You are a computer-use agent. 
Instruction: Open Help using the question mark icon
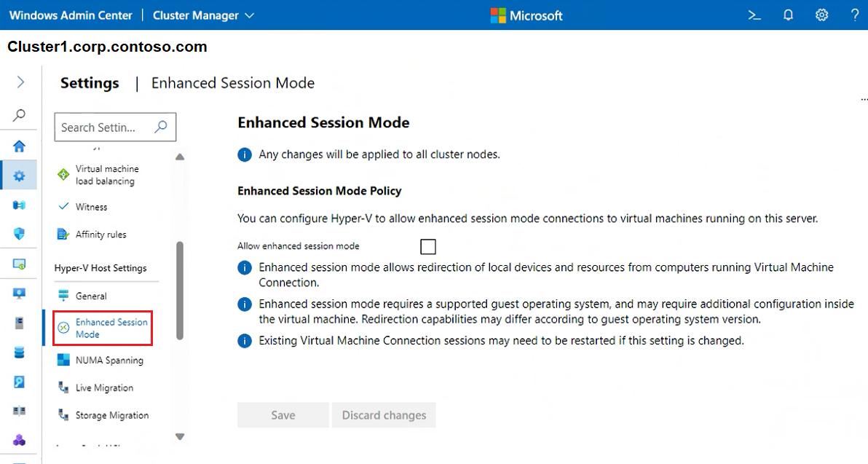(854, 15)
